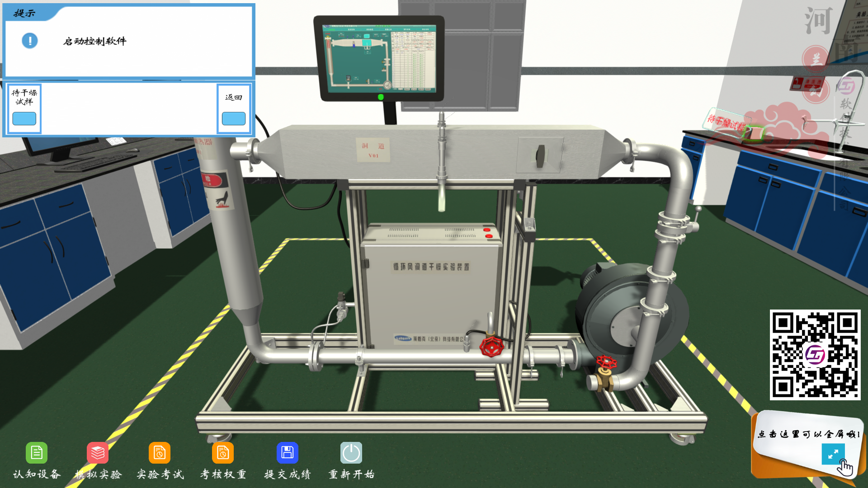Open the 认知设备 equipment guide icon

coord(36,453)
